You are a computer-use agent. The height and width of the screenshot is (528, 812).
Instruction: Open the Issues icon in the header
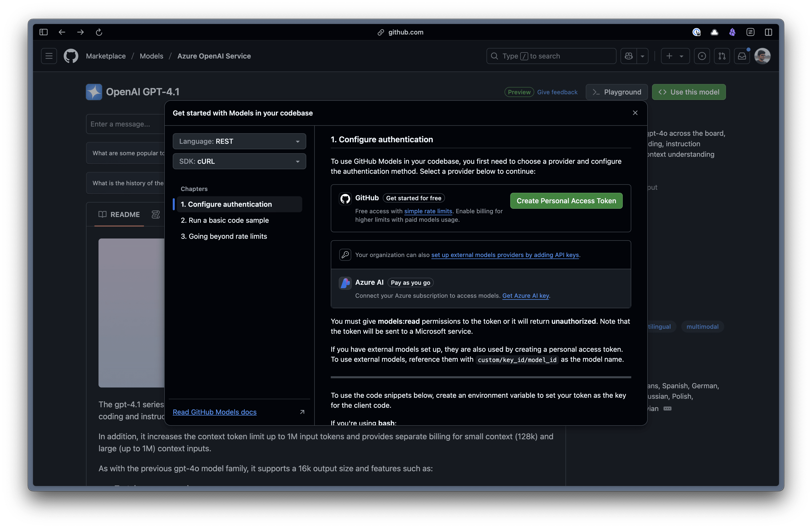[x=702, y=56]
